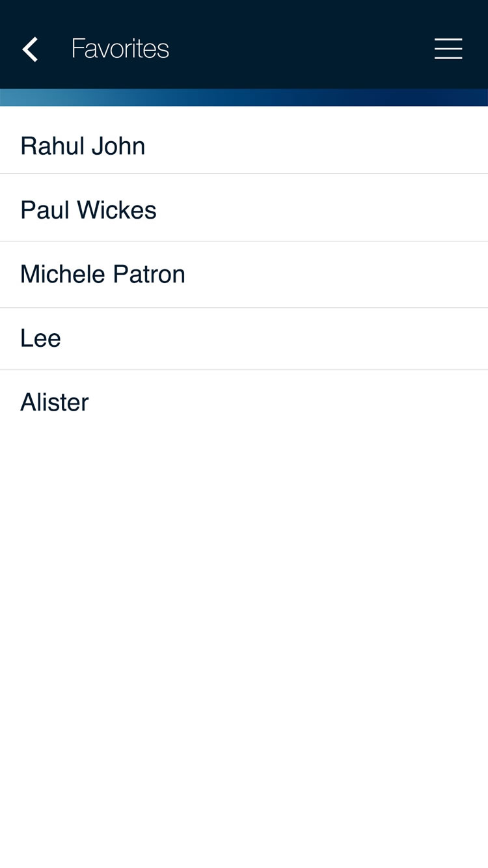Click the blue gradient bar below header

click(x=244, y=98)
